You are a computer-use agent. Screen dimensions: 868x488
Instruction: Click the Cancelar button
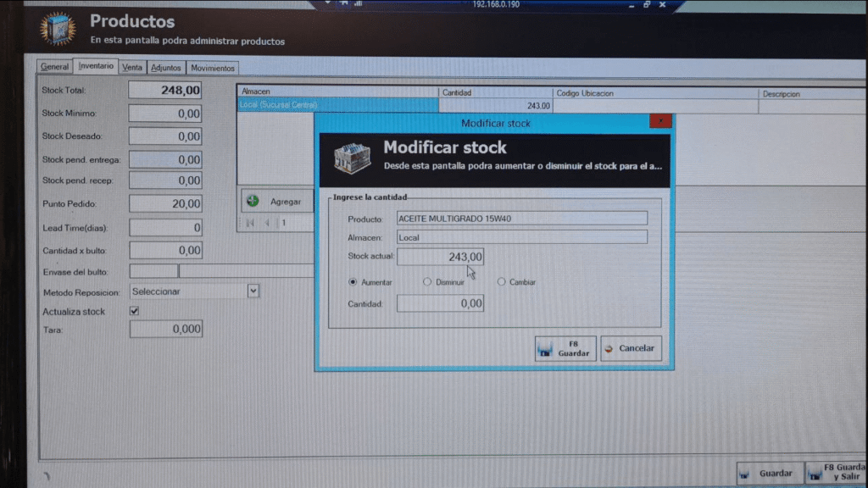tap(631, 348)
